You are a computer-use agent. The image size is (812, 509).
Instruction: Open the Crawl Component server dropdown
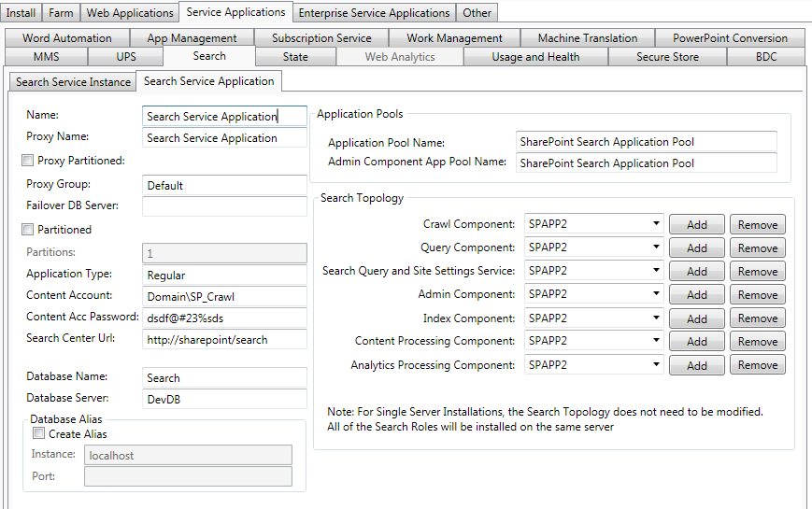(656, 224)
